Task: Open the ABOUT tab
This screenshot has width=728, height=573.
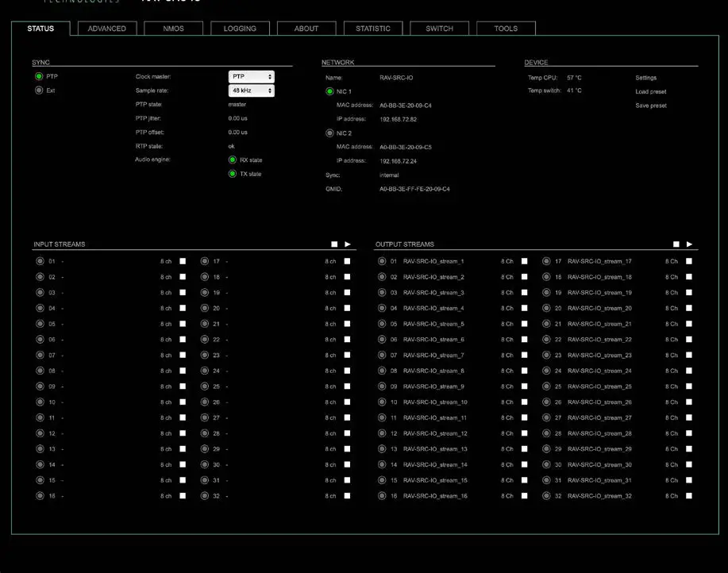Action: 306,29
